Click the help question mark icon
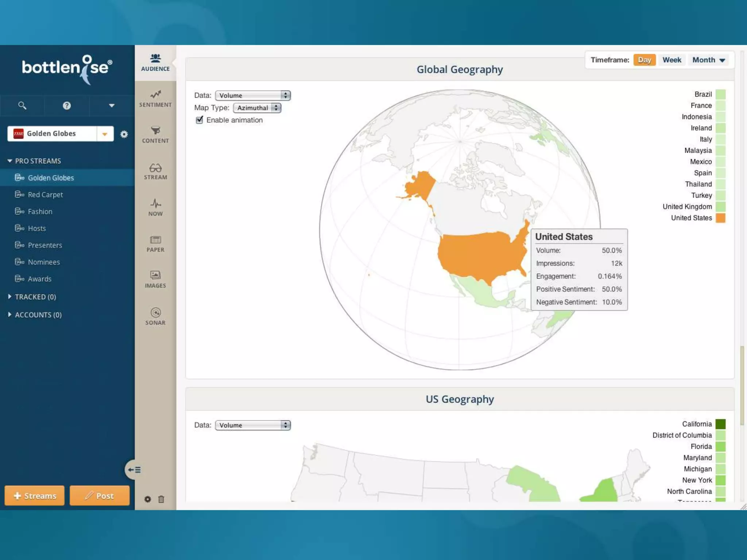 tap(67, 106)
